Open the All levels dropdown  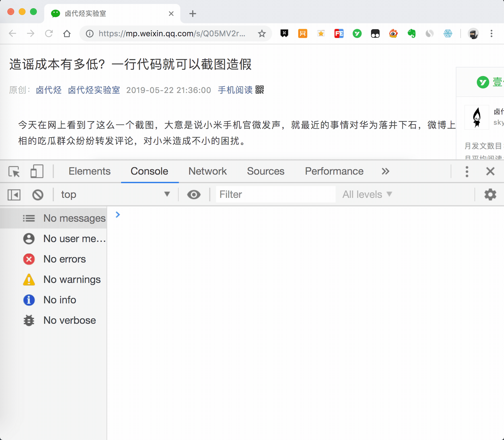(x=367, y=194)
